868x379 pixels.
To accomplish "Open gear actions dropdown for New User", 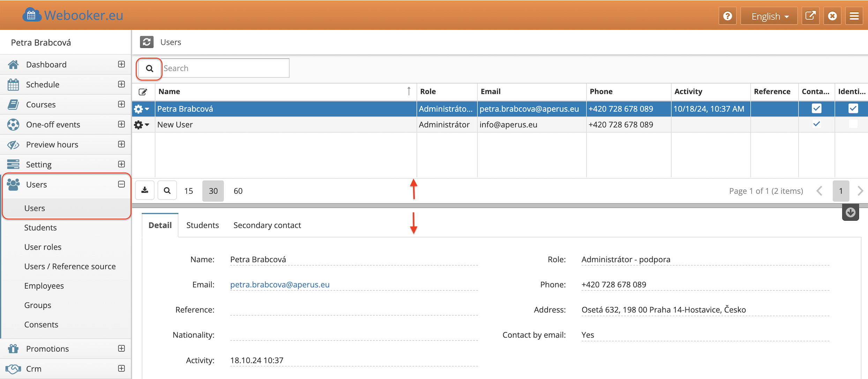I will point(141,125).
